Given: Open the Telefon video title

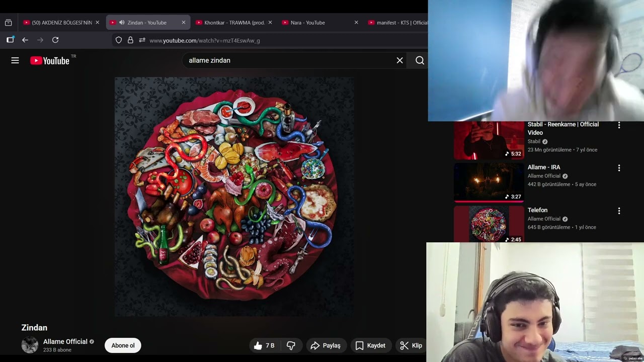Looking at the screenshot, I should click(537, 210).
